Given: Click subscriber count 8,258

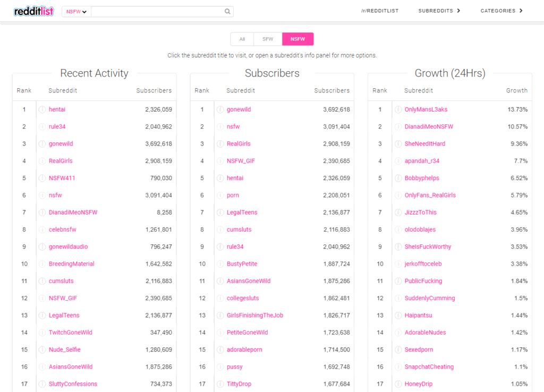Looking at the screenshot, I should (165, 212).
